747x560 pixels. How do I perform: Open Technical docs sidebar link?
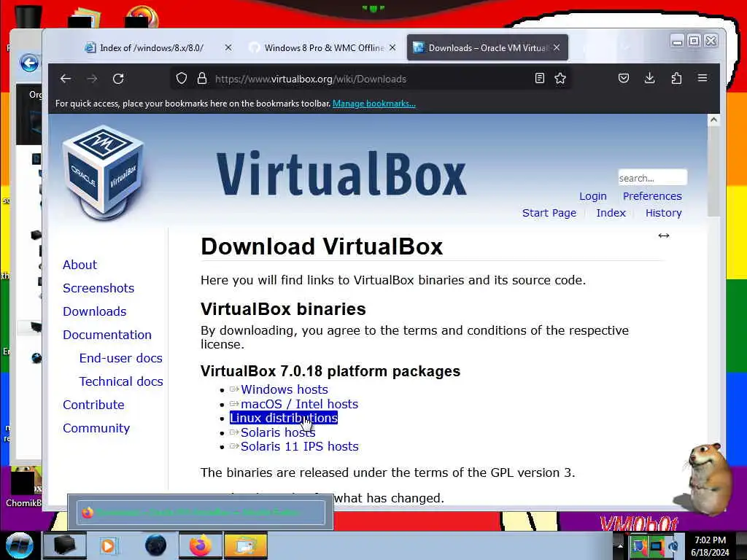pyautogui.click(x=121, y=381)
